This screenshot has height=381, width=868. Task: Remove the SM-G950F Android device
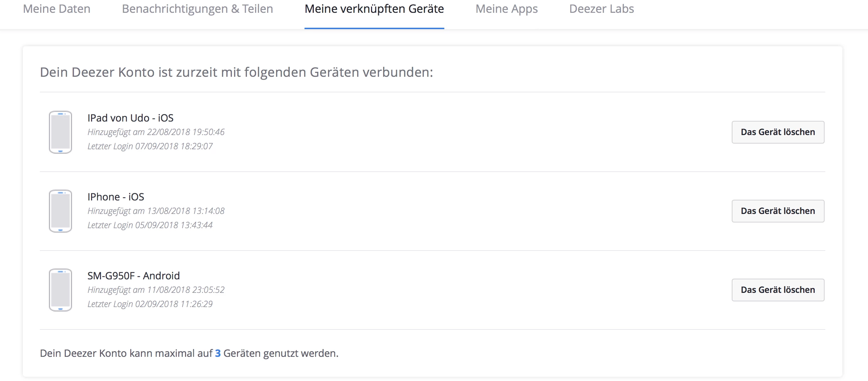coord(778,290)
